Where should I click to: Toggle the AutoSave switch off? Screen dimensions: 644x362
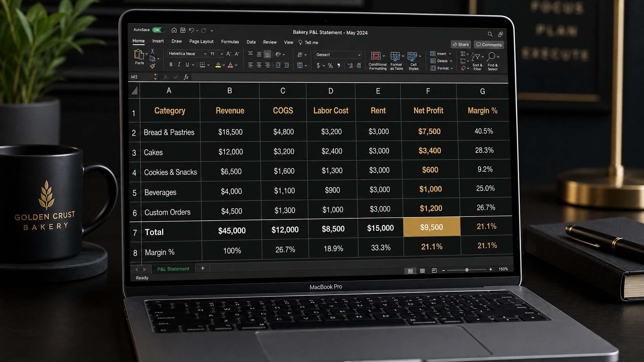tap(158, 30)
